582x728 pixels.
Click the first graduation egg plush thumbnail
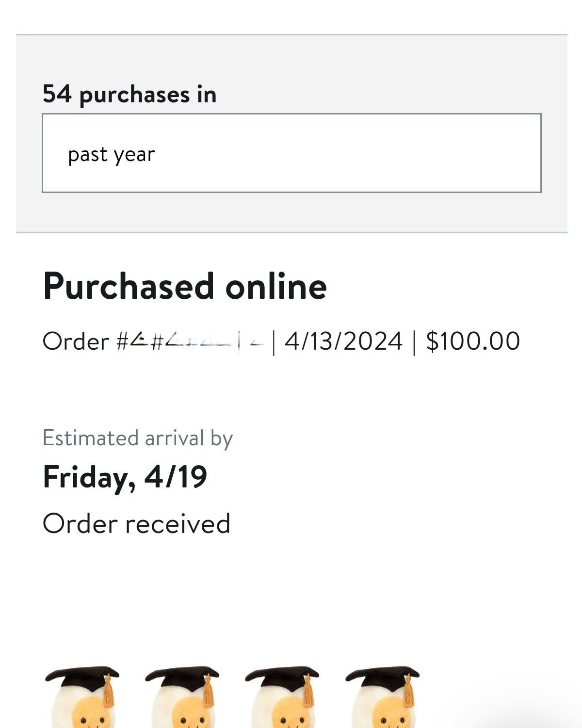pyautogui.click(x=82, y=696)
